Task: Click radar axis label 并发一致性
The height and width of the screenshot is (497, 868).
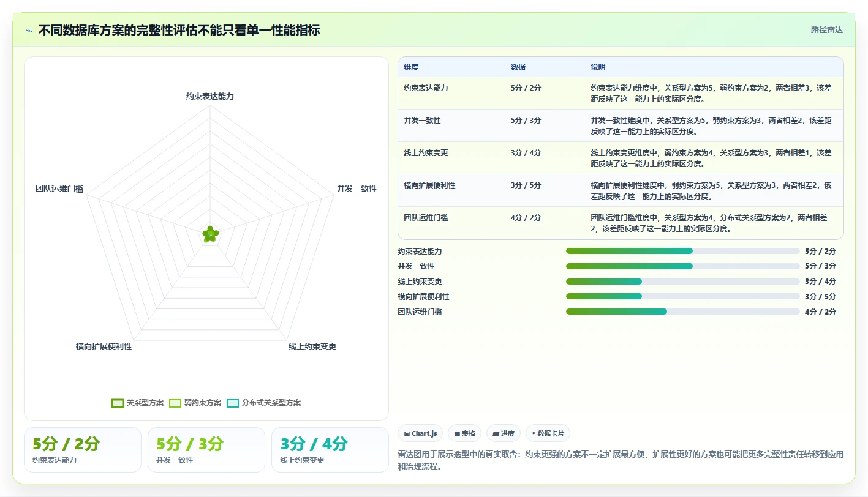Action: point(357,189)
